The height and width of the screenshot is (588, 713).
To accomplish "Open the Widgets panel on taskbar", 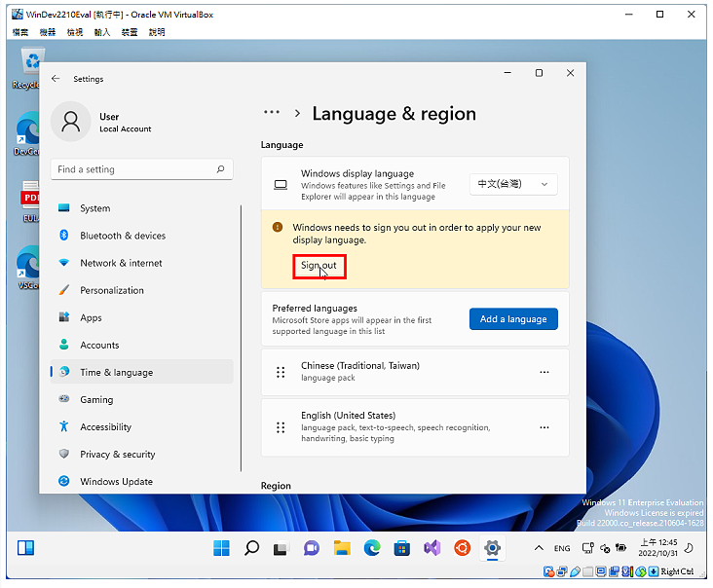I will coord(25,548).
